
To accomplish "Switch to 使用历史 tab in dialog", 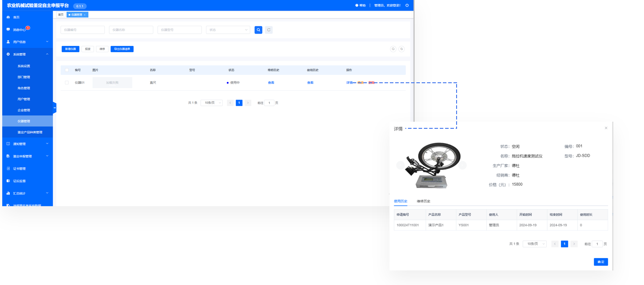I will click(400, 201).
